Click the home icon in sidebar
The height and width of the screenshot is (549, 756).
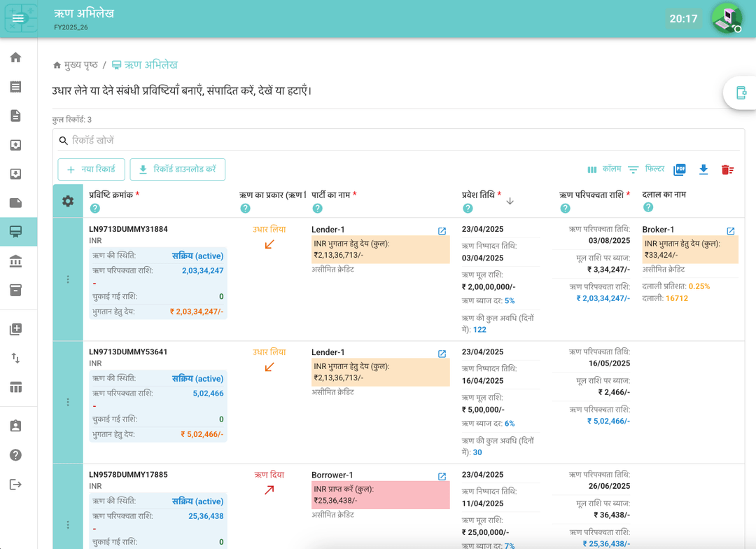click(15, 57)
